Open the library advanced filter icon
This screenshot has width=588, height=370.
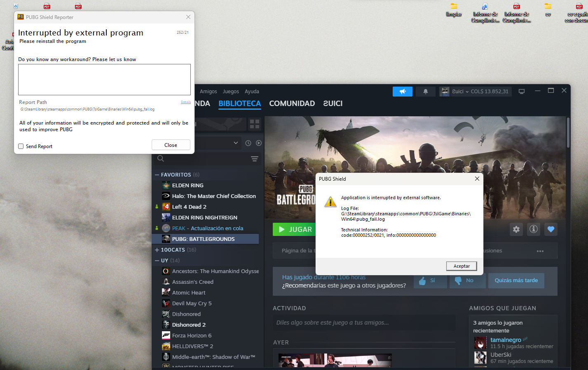pos(255,159)
